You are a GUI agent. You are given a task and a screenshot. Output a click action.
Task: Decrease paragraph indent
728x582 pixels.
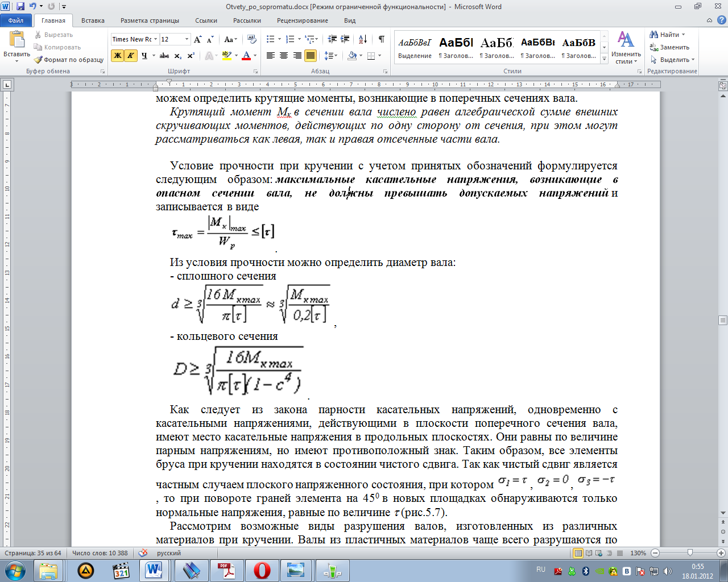pyautogui.click(x=333, y=39)
